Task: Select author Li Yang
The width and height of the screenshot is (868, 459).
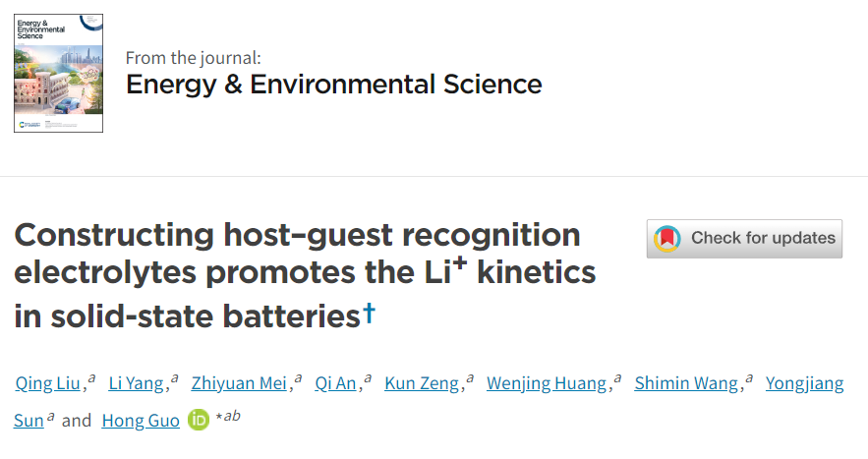Action: 137,383
